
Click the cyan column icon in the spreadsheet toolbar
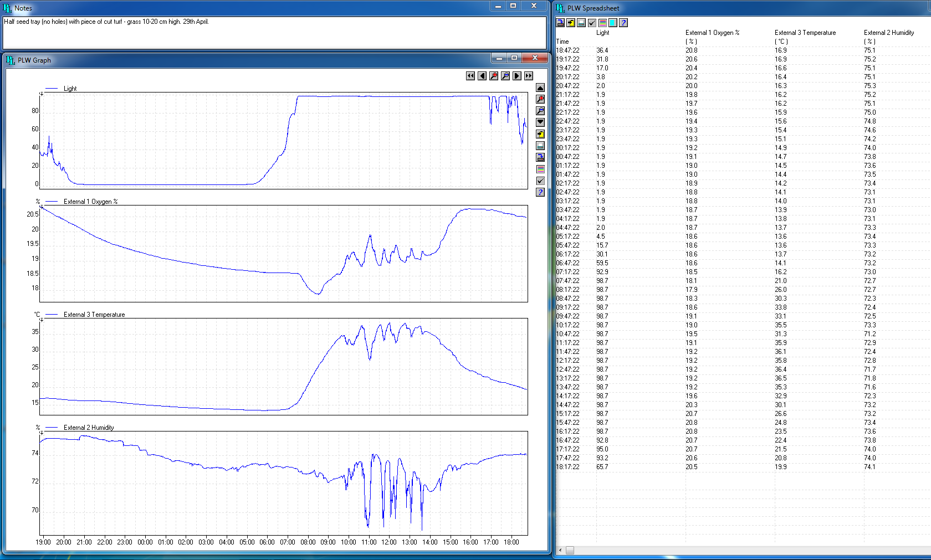tap(613, 23)
